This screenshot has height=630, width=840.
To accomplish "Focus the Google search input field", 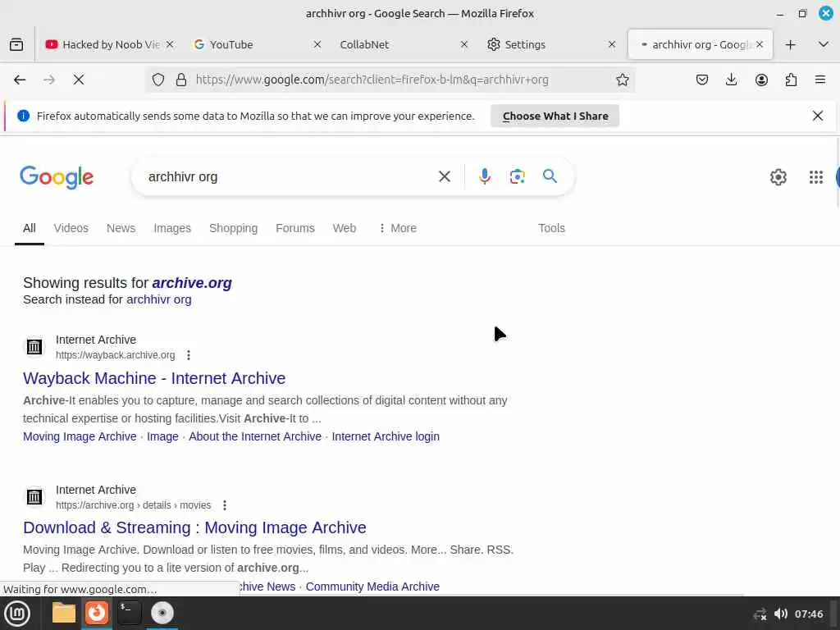I will pos(290,177).
